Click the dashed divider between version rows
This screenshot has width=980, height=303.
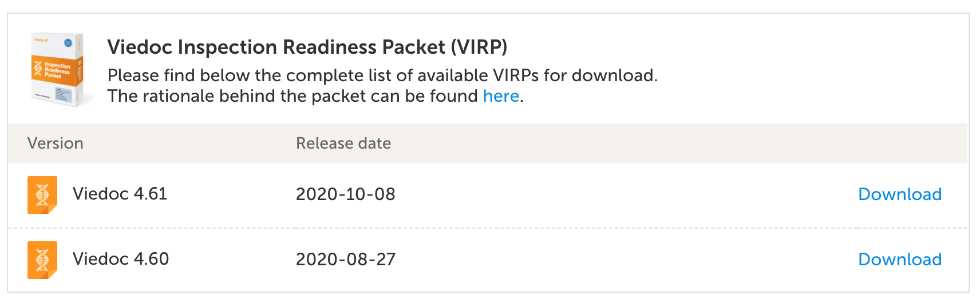(488, 228)
